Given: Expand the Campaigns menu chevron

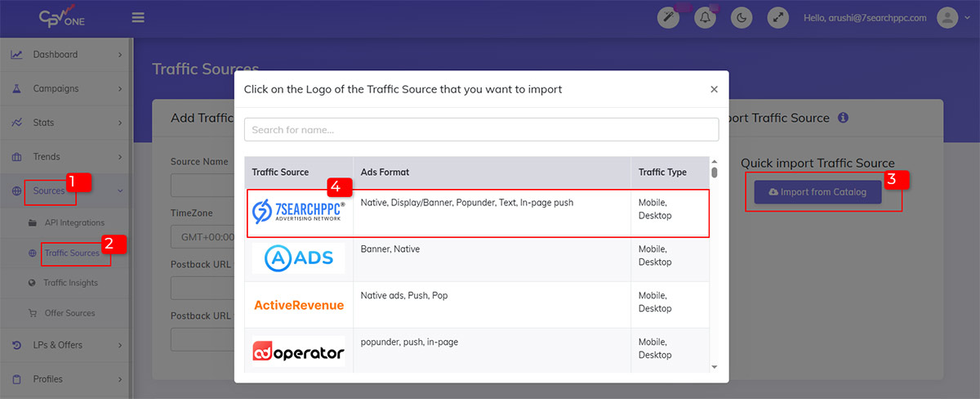Looking at the screenshot, I should [120, 88].
